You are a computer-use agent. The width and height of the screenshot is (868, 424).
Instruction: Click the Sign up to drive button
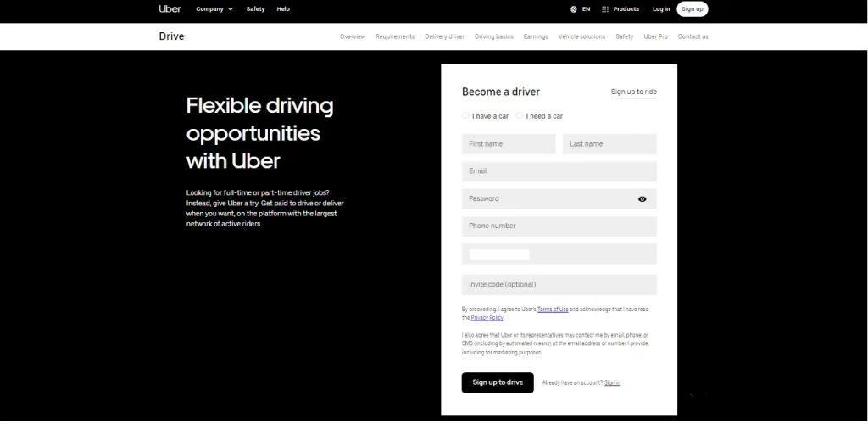[x=498, y=382]
